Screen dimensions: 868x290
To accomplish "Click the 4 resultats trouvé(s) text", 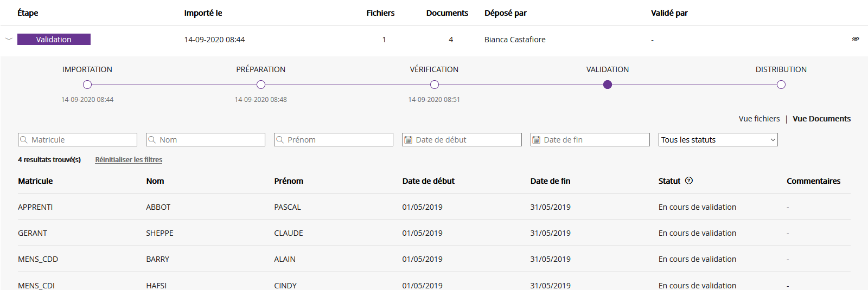I will (x=49, y=159).
